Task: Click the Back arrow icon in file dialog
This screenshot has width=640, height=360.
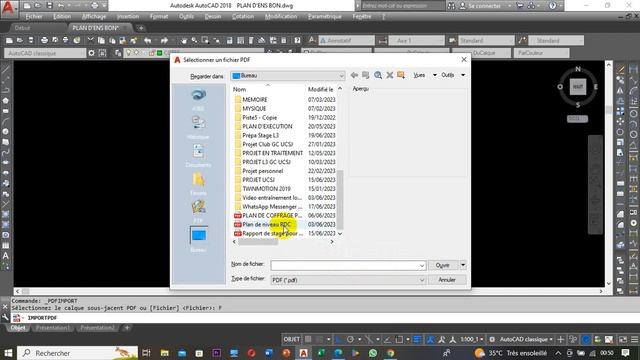Action: tap(354, 75)
